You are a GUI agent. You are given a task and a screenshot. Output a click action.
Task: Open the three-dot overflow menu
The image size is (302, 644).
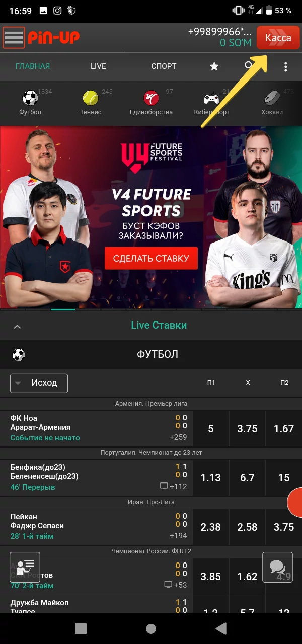tap(285, 66)
